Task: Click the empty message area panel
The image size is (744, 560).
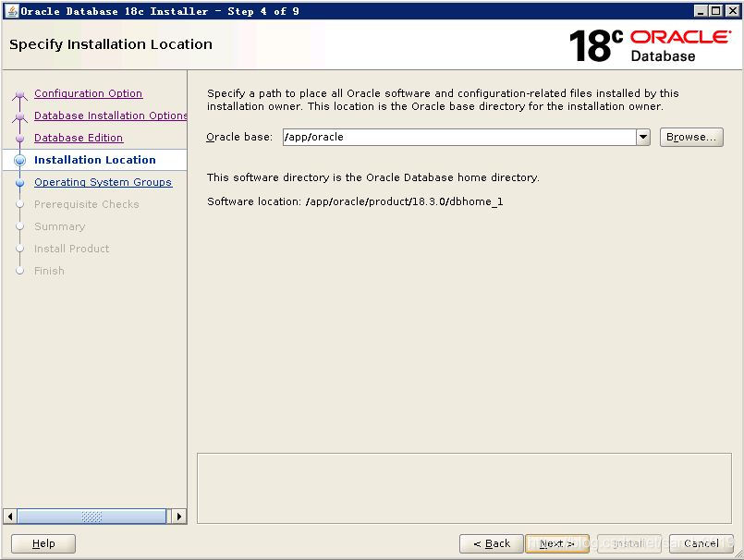Action: tap(465, 488)
